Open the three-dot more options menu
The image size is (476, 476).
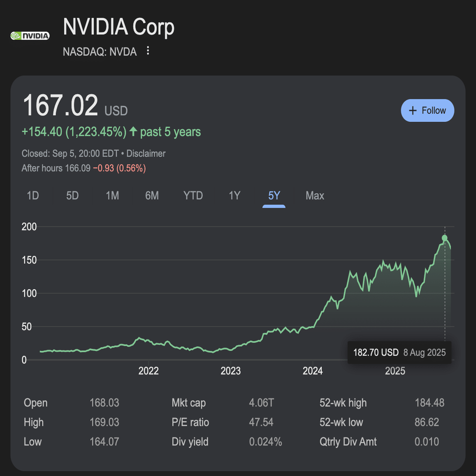tap(148, 51)
